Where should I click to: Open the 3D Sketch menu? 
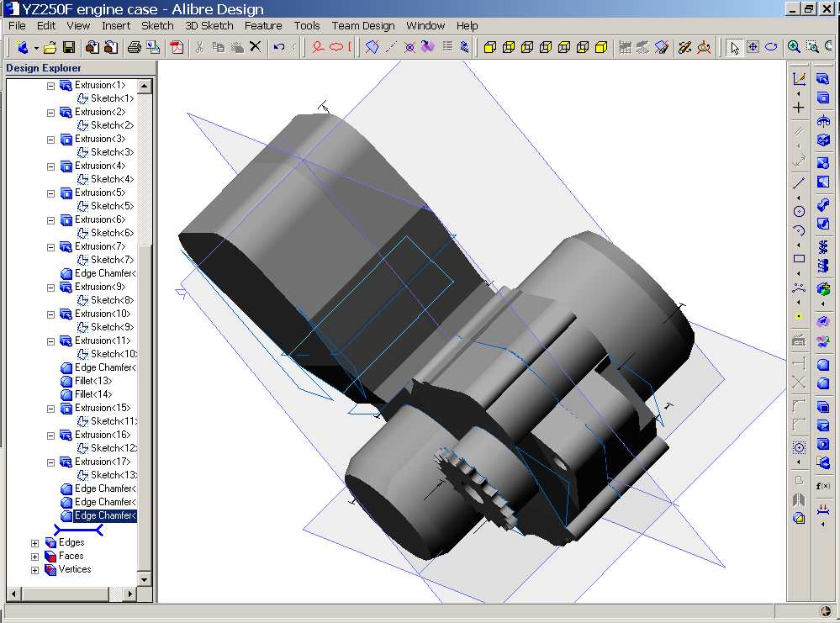[209, 26]
